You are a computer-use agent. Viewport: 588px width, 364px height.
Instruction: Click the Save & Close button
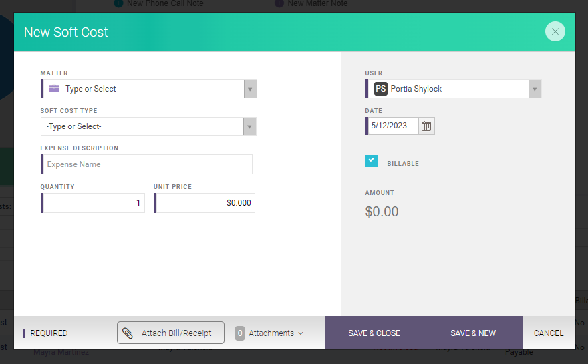[x=374, y=333]
